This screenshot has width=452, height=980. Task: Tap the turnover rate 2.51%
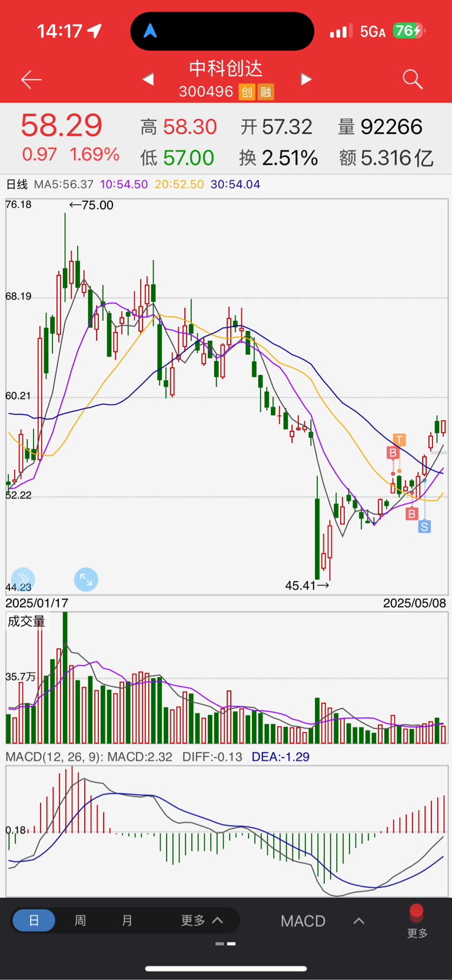(290, 158)
